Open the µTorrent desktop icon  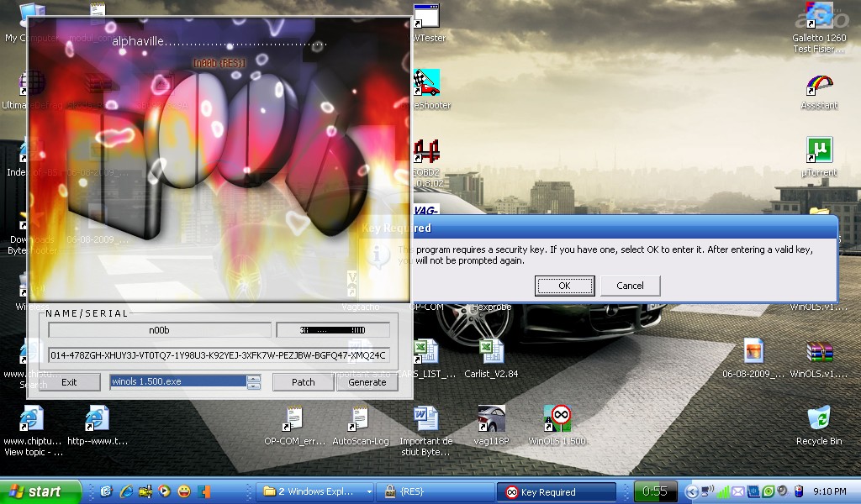coord(819,150)
